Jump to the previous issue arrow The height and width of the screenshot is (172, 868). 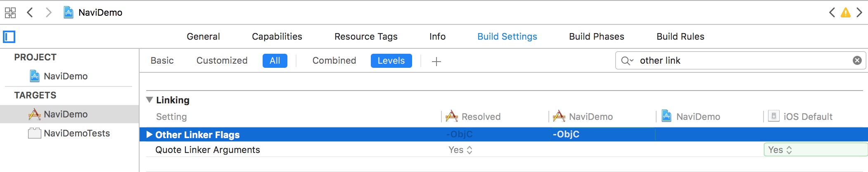click(x=832, y=12)
